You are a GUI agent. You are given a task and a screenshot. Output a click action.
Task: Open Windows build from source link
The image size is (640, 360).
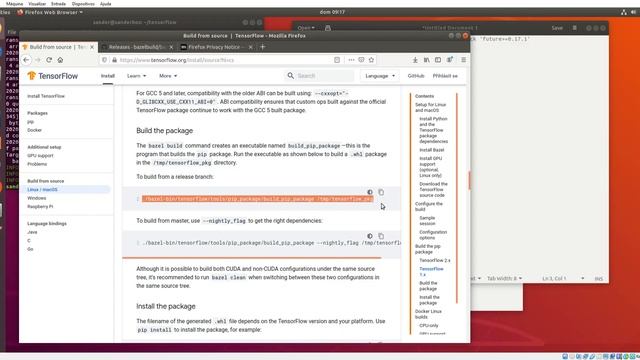click(x=37, y=198)
